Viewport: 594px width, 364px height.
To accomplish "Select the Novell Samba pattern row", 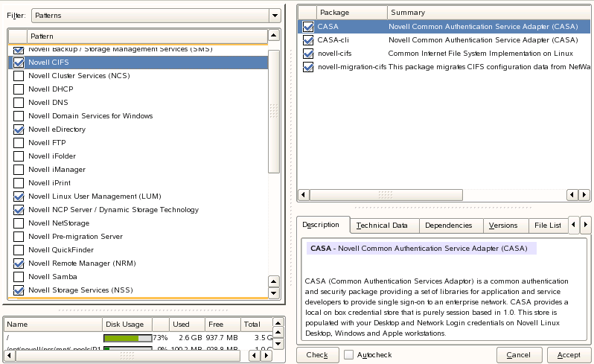I will [138, 277].
